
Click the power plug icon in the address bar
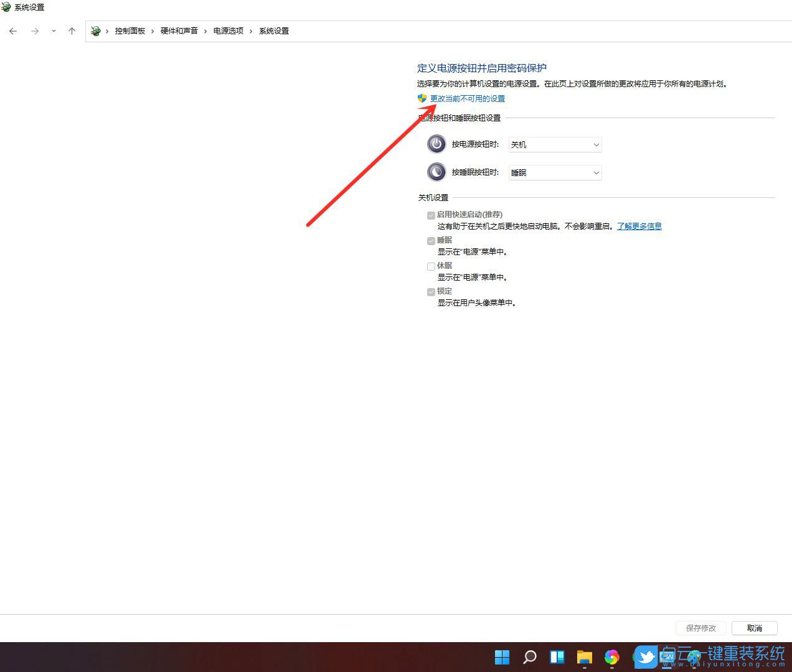tap(96, 30)
